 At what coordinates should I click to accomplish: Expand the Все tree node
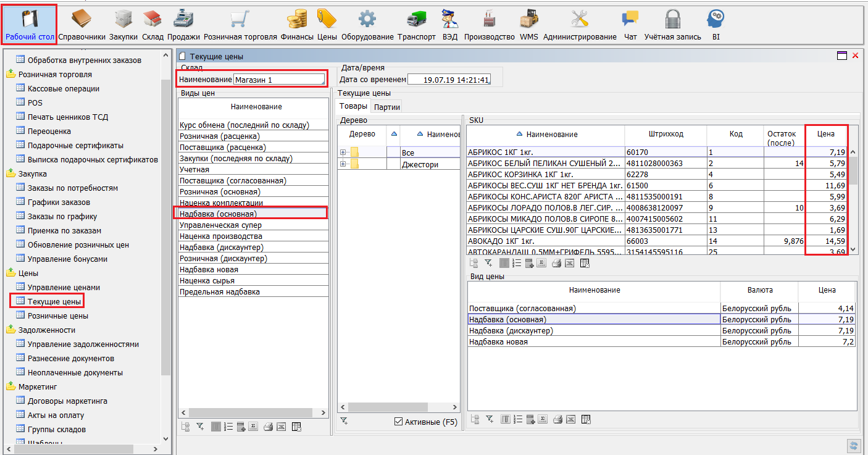(343, 152)
